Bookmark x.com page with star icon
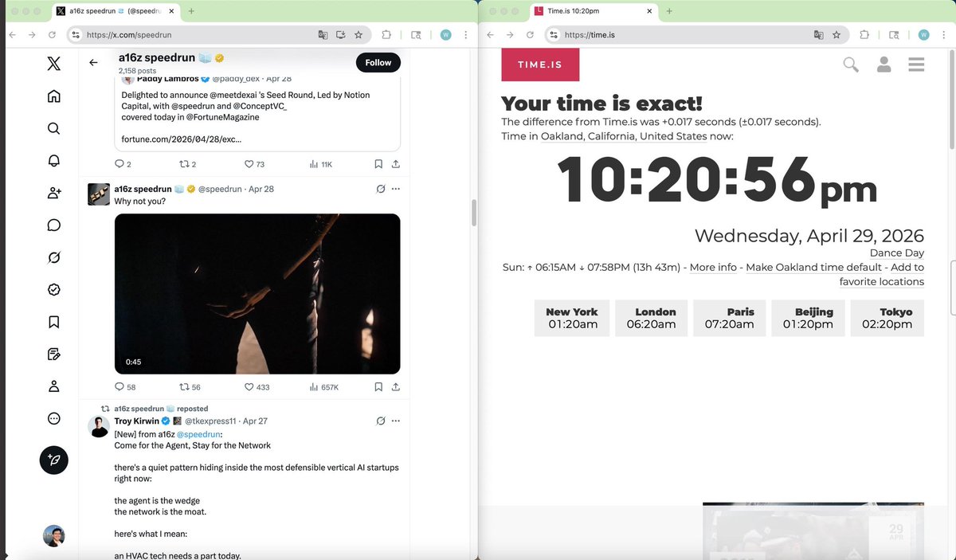This screenshot has height=560, width=956. point(358,35)
